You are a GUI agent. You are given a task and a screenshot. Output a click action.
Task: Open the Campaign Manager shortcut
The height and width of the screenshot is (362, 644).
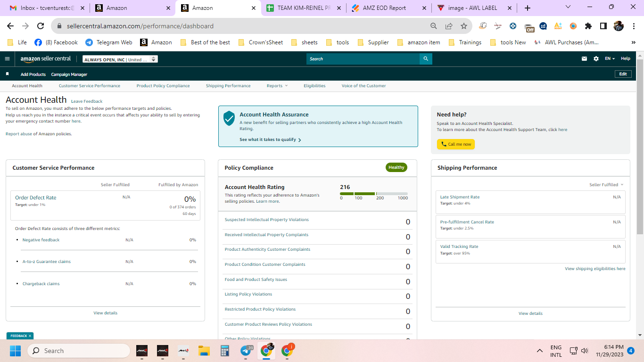point(69,74)
